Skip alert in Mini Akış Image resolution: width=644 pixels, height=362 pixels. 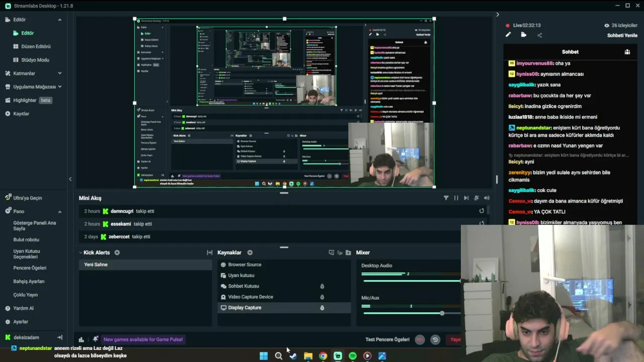tap(466, 198)
